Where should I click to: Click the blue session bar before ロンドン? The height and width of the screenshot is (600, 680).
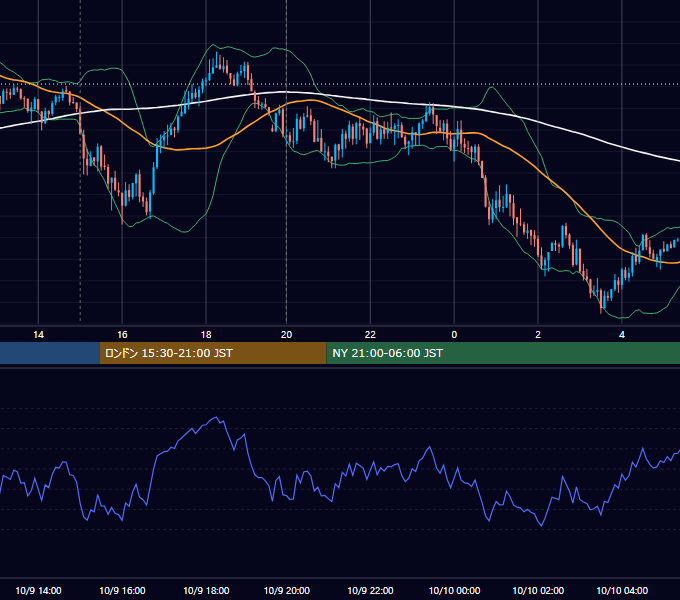(49, 353)
